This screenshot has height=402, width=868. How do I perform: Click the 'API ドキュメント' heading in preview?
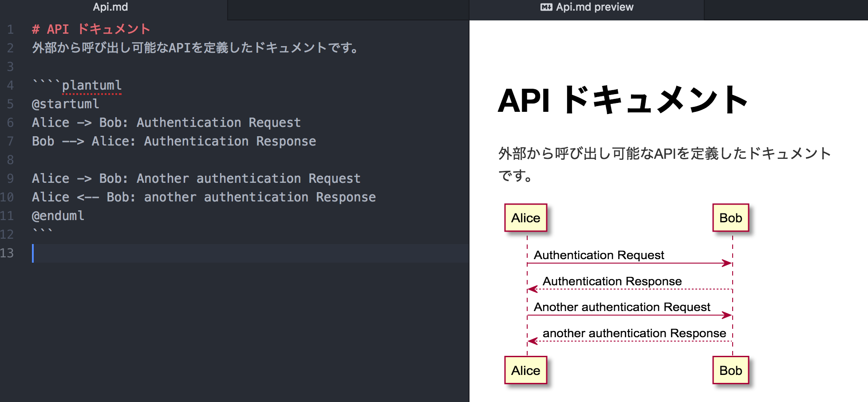[x=623, y=100]
